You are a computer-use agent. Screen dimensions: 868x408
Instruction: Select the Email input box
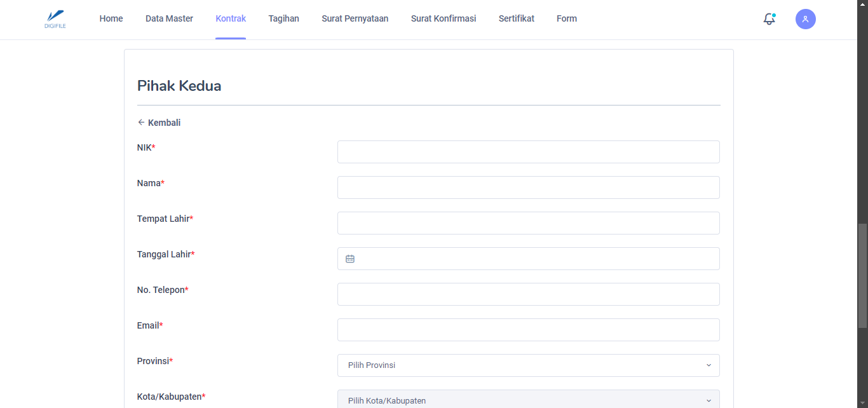click(x=528, y=330)
